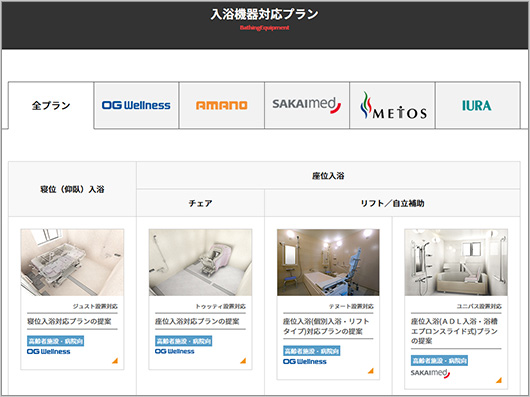Open 座位入浴(個別入浴・リフトタイプ) plan link
530x397 pixels.
click(x=326, y=326)
